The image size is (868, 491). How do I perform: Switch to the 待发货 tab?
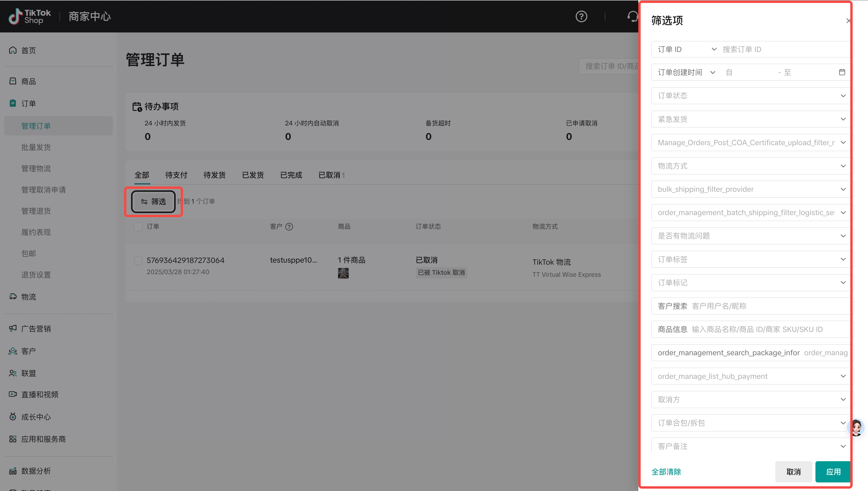click(x=214, y=175)
